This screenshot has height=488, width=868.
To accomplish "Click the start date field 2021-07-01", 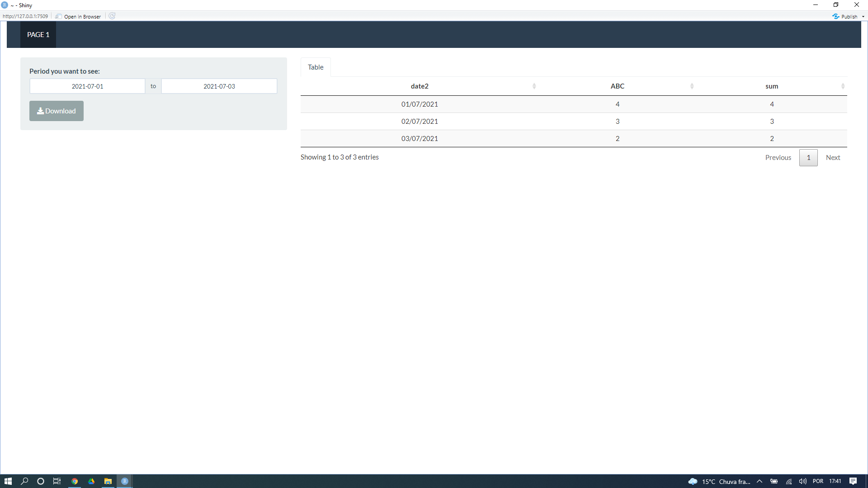I will tap(87, 86).
